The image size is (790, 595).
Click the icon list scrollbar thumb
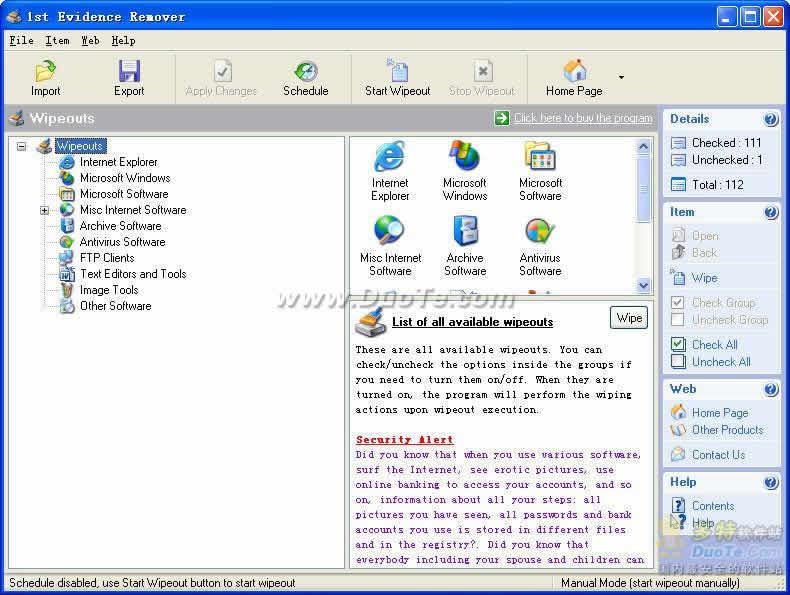coord(643,189)
